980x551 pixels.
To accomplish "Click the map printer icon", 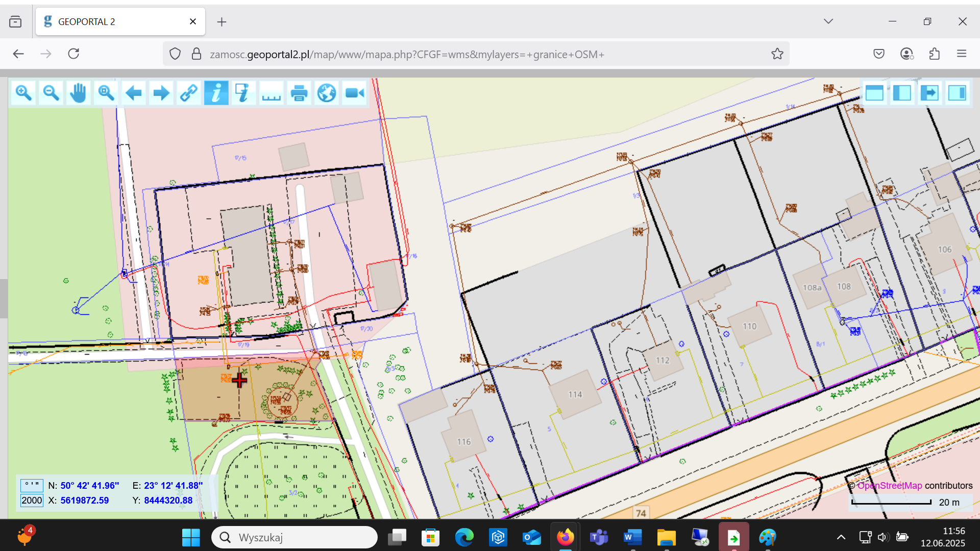I will pos(299,93).
